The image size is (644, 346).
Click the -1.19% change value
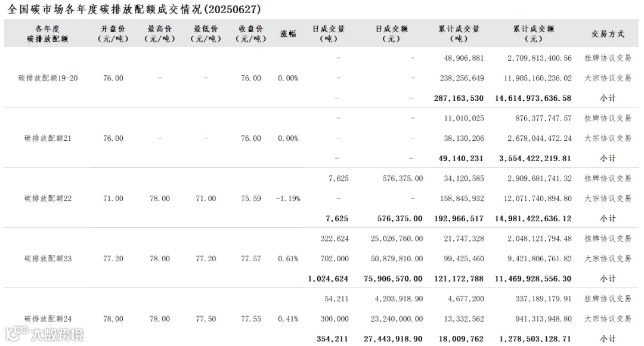tap(288, 199)
